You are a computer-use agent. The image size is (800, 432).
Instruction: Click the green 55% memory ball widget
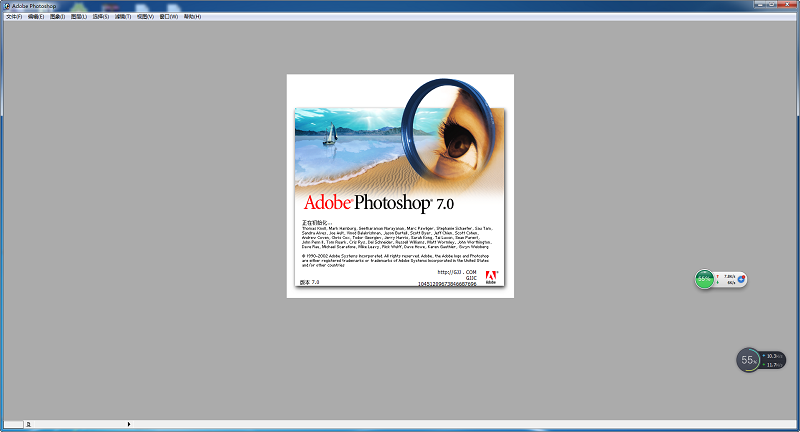click(705, 279)
